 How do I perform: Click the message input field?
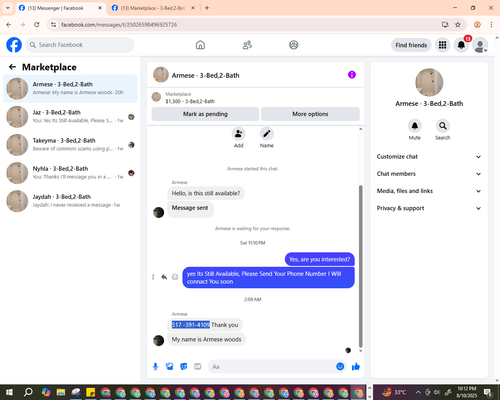272,367
